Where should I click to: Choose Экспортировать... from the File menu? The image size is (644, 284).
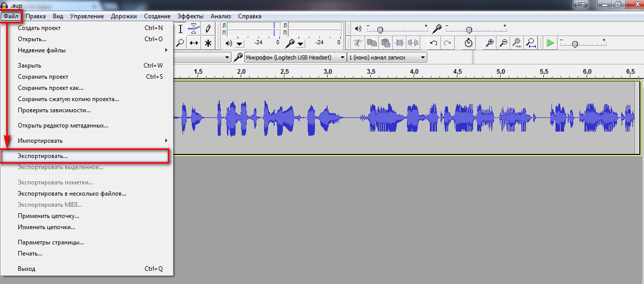pos(43,156)
